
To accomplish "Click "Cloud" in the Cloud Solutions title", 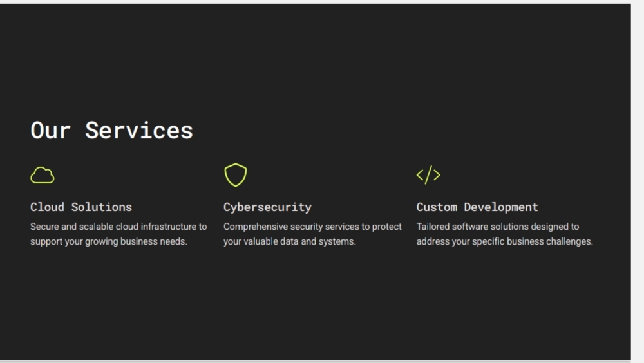I will [x=47, y=207].
